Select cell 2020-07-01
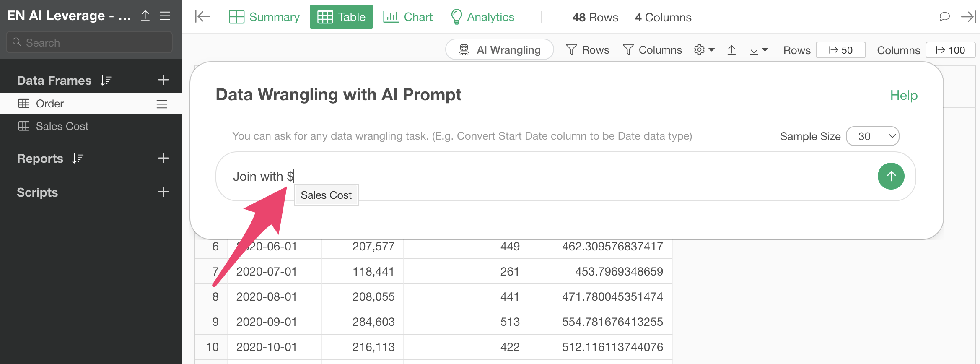The width and height of the screenshot is (980, 364). 275,271
